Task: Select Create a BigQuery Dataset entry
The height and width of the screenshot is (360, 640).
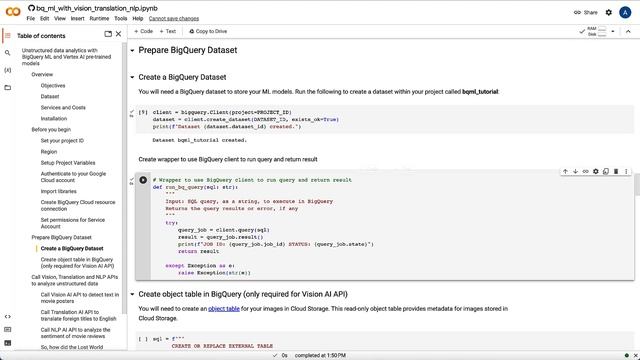Action: click(72, 248)
